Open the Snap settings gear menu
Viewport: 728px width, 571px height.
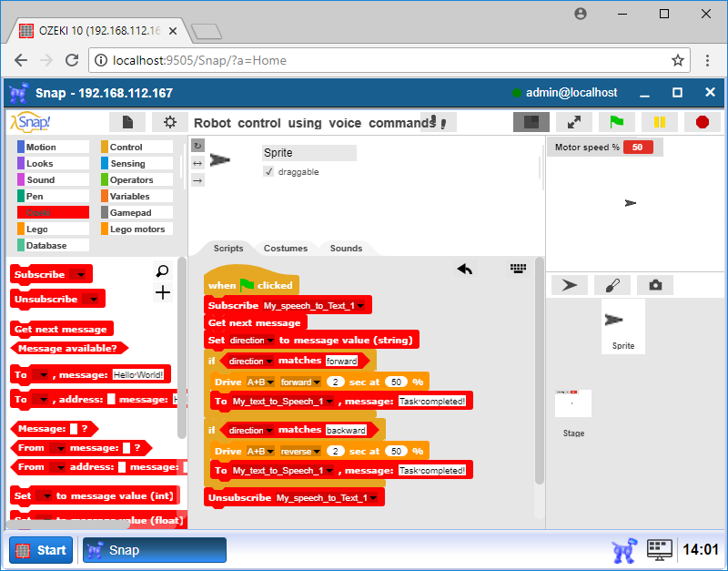tap(170, 123)
